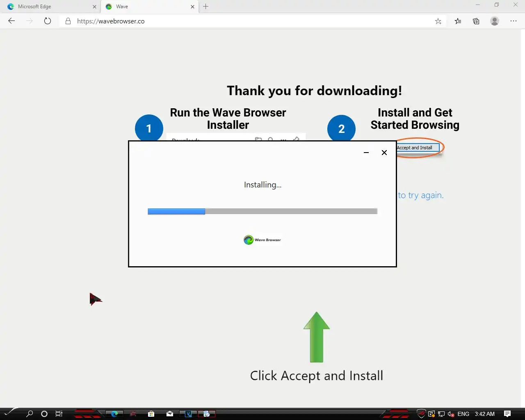Go back using the Edge back arrow
Viewport: 525px width, 420px height.
click(11, 21)
